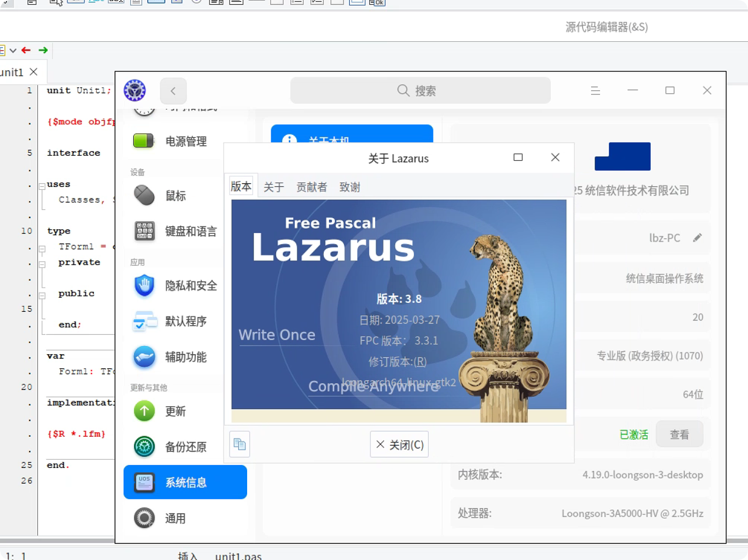
Task: Open 更新 update settings
Action: [x=185, y=411]
